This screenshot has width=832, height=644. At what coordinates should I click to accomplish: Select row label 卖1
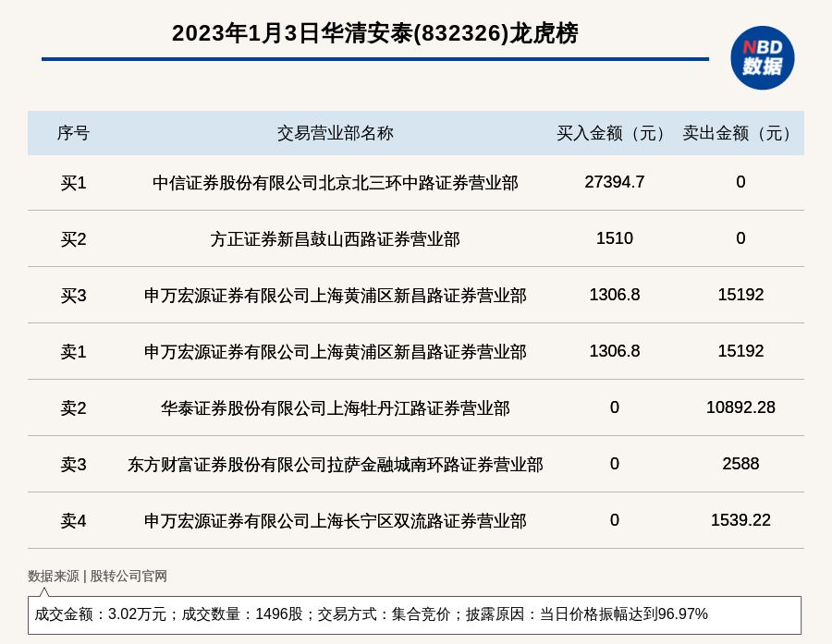73,352
